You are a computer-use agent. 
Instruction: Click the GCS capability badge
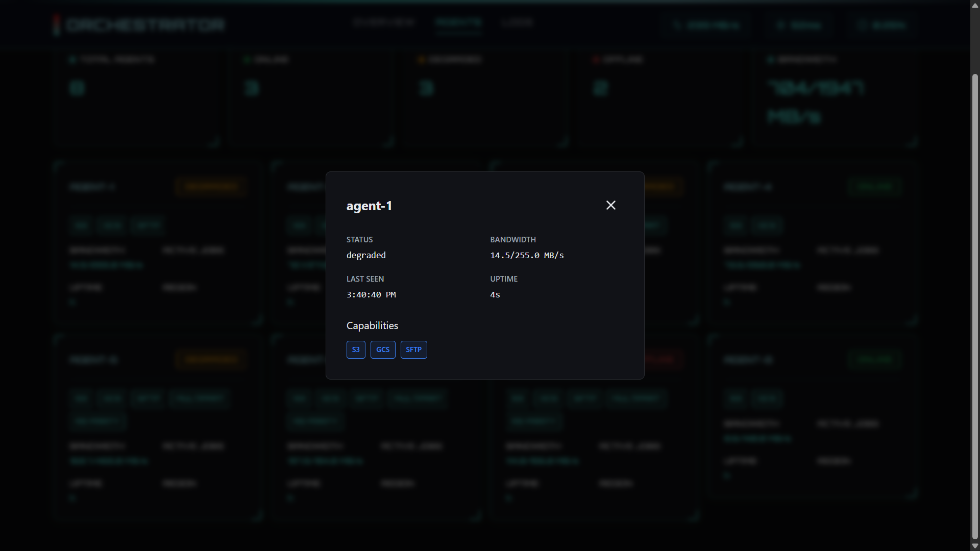pyautogui.click(x=383, y=349)
